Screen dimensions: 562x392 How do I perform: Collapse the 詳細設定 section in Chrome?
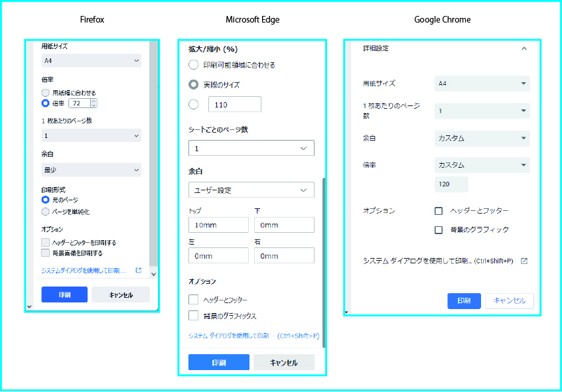pos(524,48)
